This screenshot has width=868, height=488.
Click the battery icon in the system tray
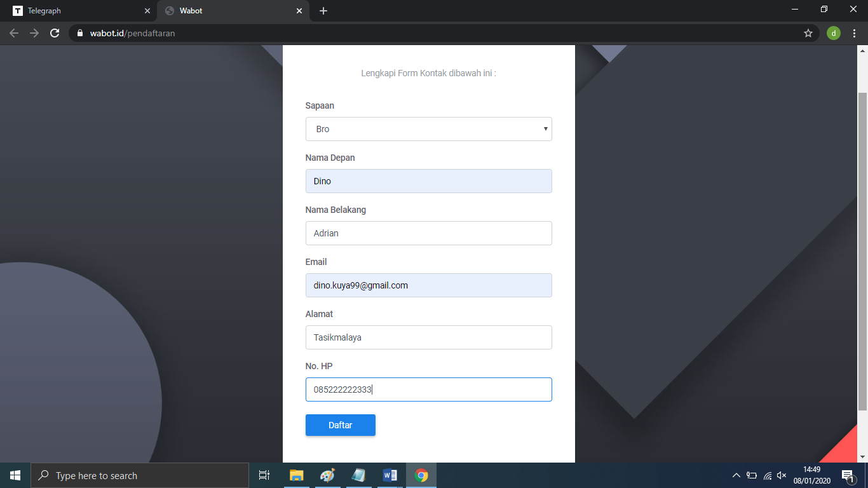click(752, 475)
